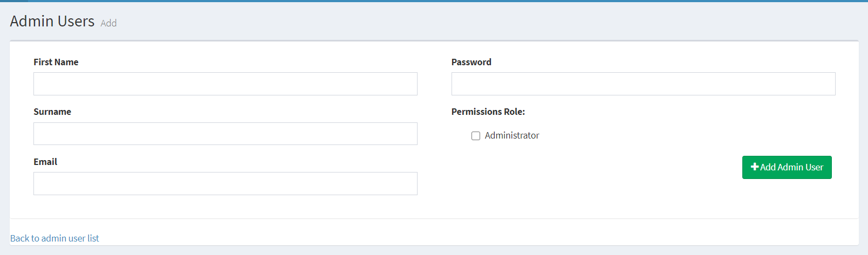Open the Back to admin user list link
Viewport: 868px width, 255px height.
pyautogui.click(x=54, y=238)
